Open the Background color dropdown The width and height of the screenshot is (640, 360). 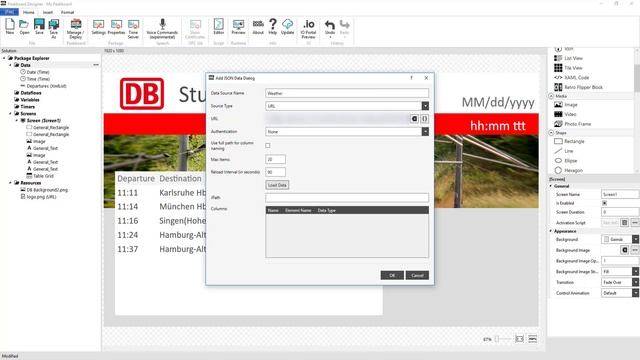point(636,239)
